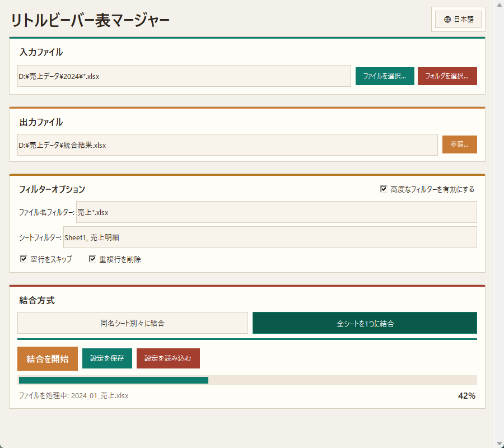The image size is (504, 448).
Task: Click the フォルダを選択... button
Action: 447,76
